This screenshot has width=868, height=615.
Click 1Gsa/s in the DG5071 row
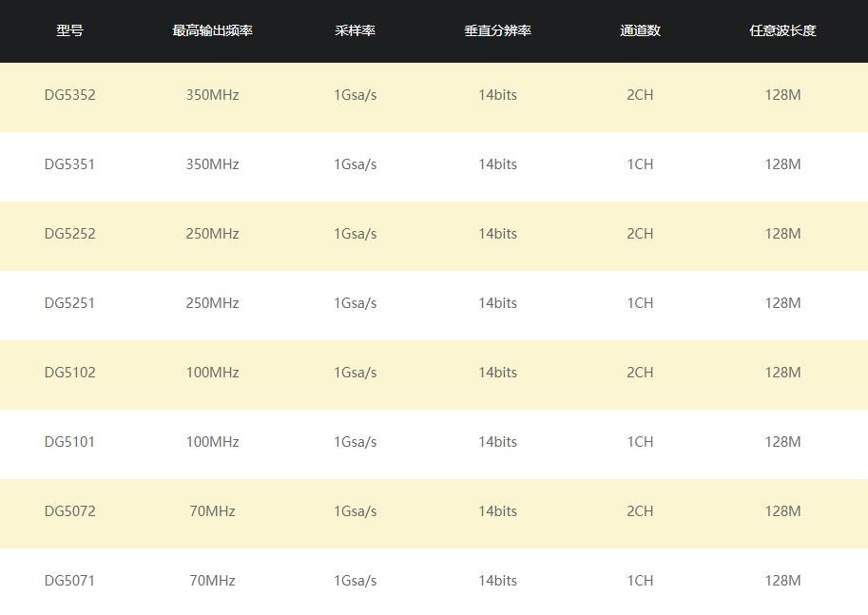pyautogui.click(x=355, y=580)
